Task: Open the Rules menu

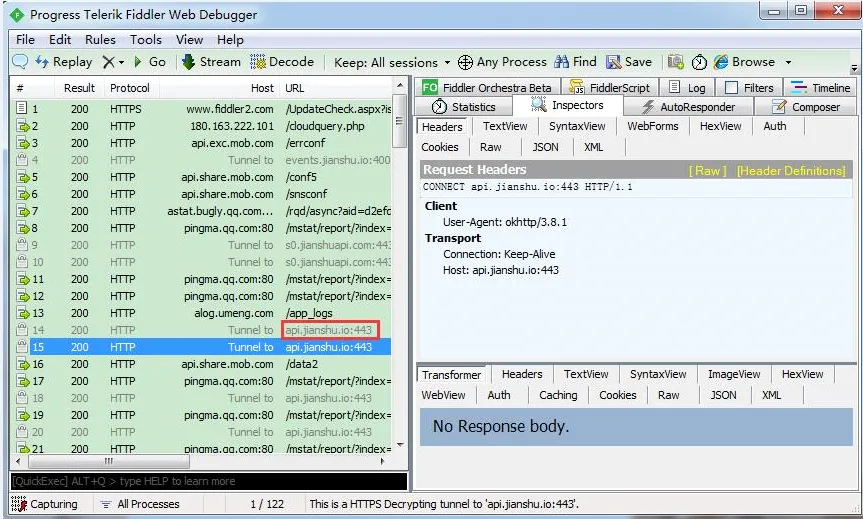Action: coord(100,40)
